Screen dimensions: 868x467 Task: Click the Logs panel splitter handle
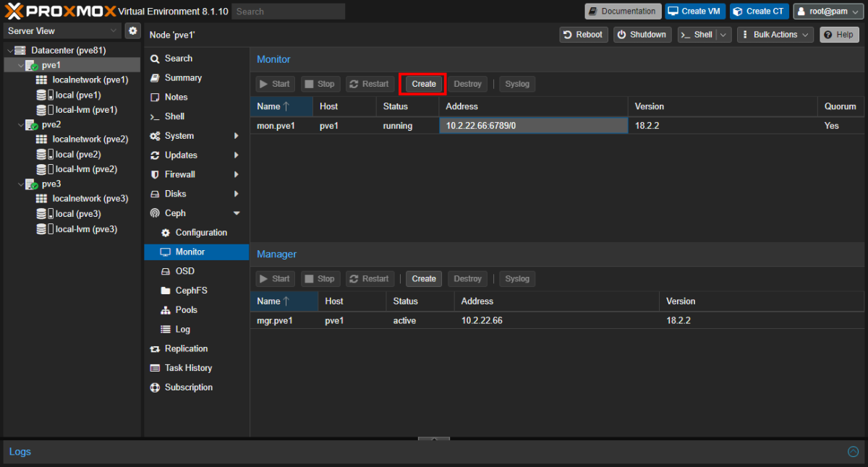pyautogui.click(x=434, y=438)
